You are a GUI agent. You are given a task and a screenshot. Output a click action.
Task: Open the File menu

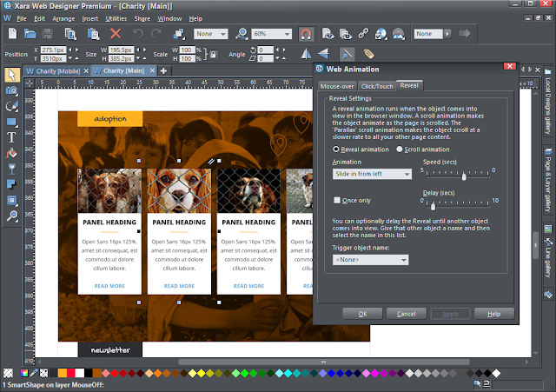tap(21, 18)
